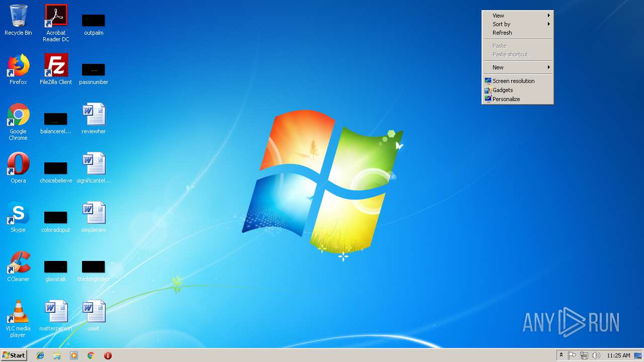Select the VLC media player shortcut
This screenshot has height=362, width=644.
coord(18,319)
